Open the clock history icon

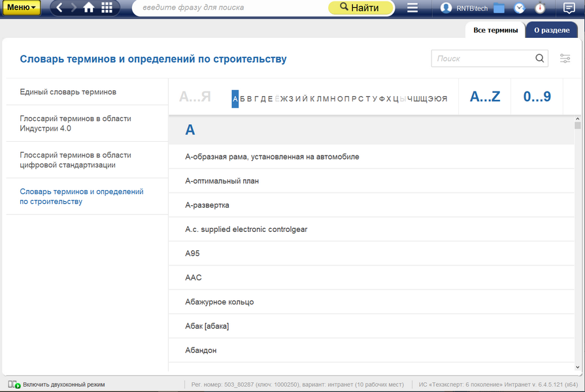pos(520,8)
